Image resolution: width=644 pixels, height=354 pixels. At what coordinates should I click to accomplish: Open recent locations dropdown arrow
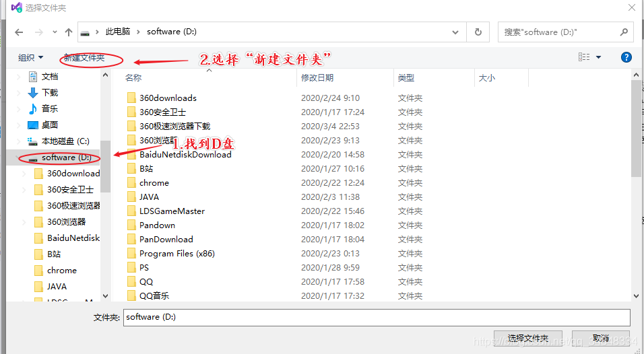(x=55, y=32)
